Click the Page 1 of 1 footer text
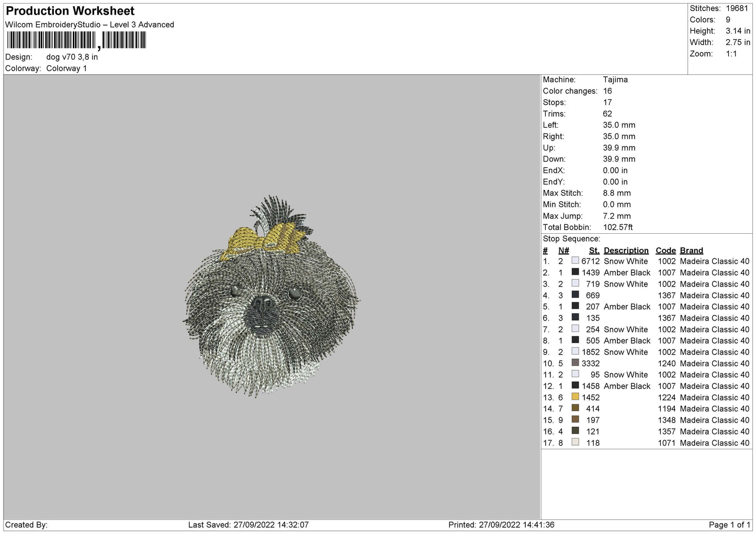 (x=729, y=525)
